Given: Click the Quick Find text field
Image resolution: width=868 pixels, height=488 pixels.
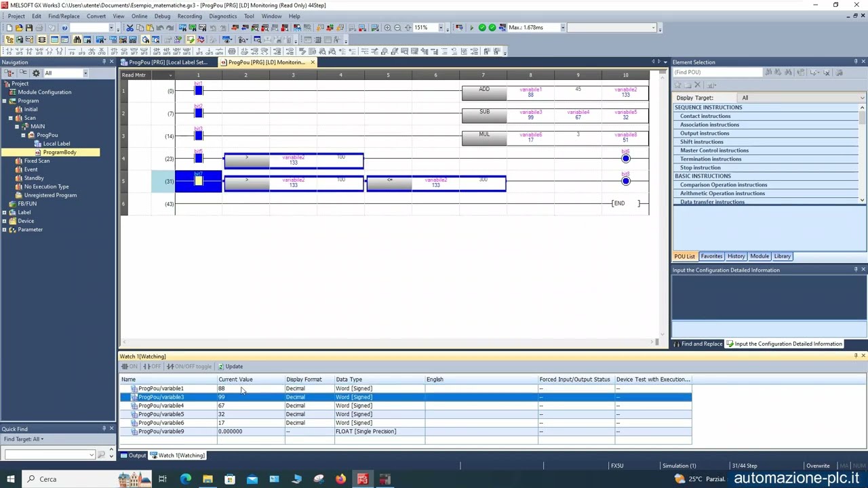Looking at the screenshot, I should coord(49,455).
